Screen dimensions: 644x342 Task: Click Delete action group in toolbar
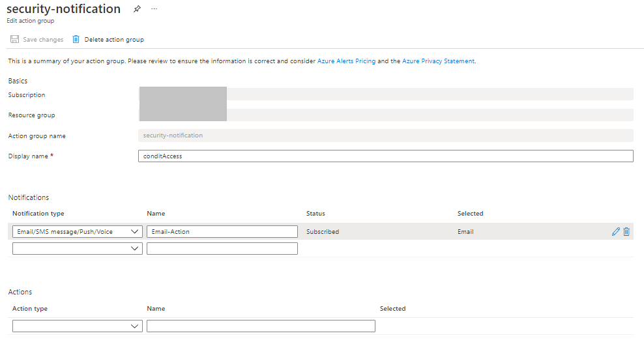(x=108, y=40)
